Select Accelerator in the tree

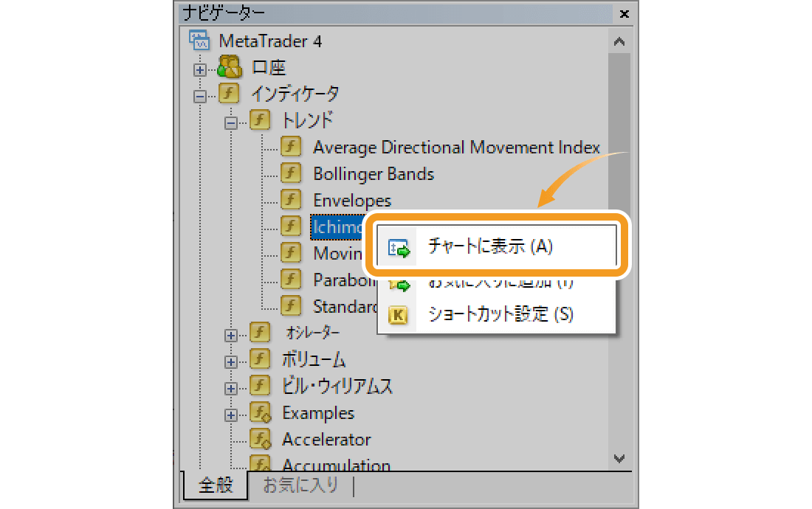[326, 440]
